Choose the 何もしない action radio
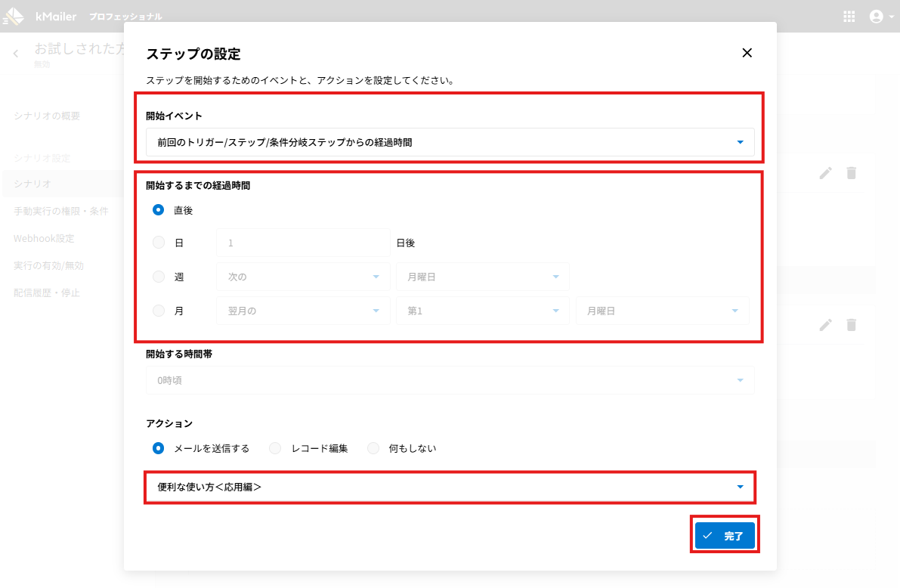The height and width of the screenshot is (588, 900). [x=373, y=448]
